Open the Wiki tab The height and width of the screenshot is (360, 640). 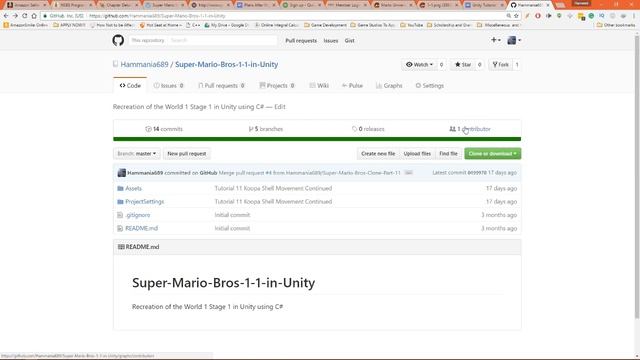point(319,85)
